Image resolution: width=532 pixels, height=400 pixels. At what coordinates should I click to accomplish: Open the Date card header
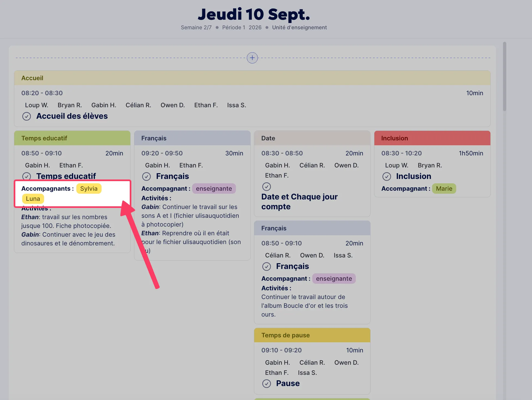(312, 138)
